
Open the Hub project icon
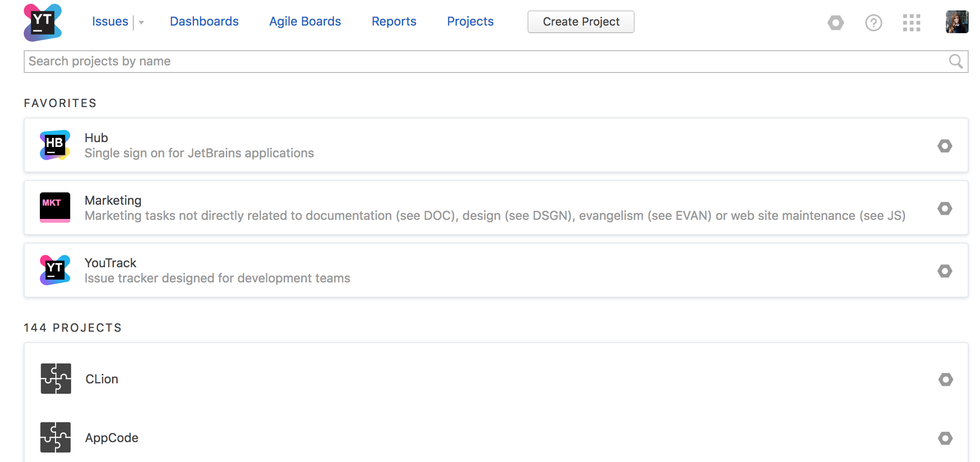[x=55, y=145]
